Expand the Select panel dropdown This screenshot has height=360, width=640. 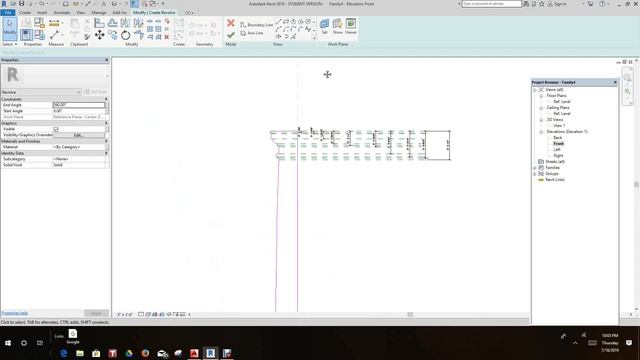point(10,44)
